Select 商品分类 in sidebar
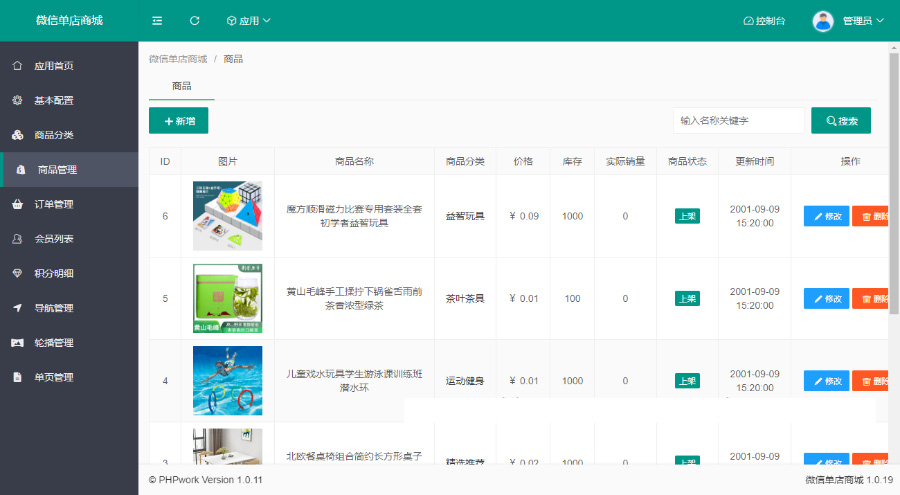Viewport: 900px width, 495px height. point(54,135)
